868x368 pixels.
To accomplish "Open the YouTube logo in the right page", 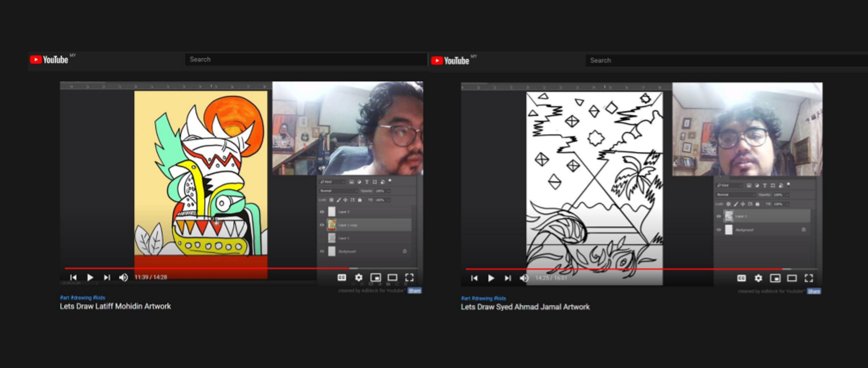I will pos(450,60).
